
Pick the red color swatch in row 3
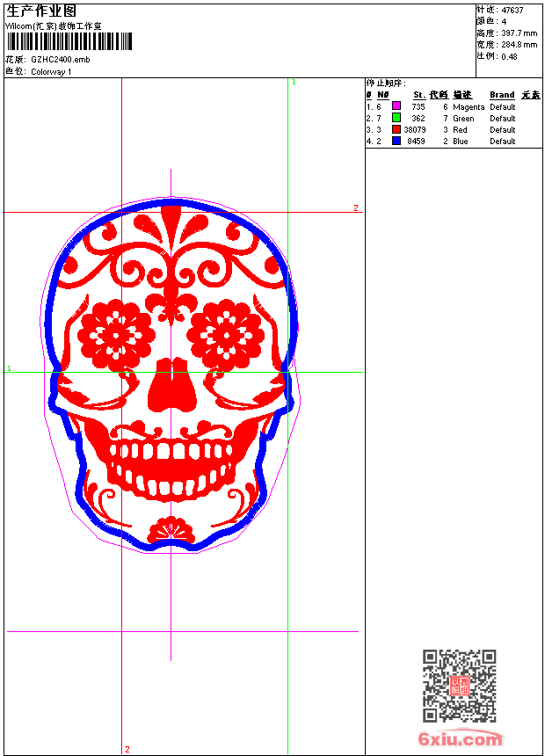(396, 129)
